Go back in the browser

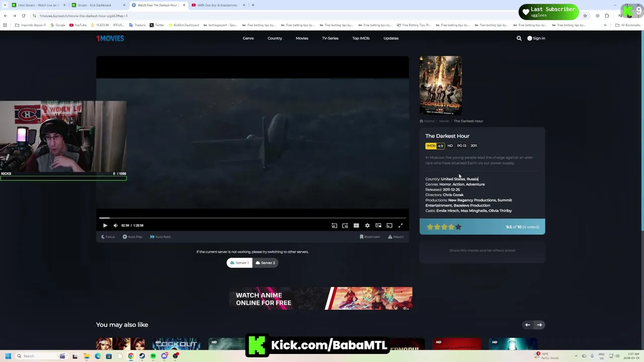(6, 16)
